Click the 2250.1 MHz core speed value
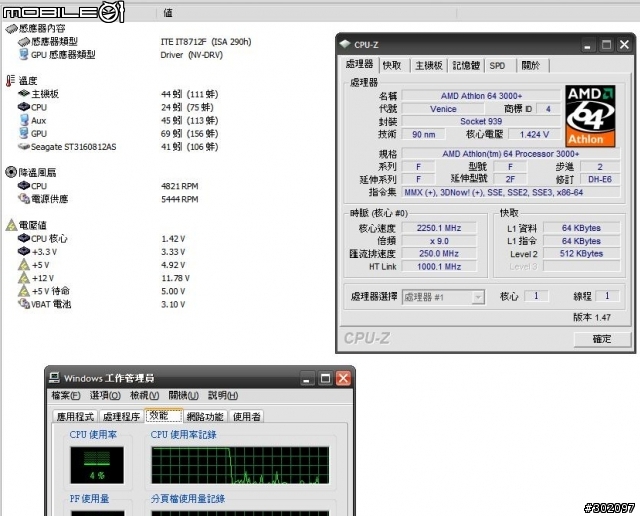Screen dimensions: 640x516 point(439,228)
